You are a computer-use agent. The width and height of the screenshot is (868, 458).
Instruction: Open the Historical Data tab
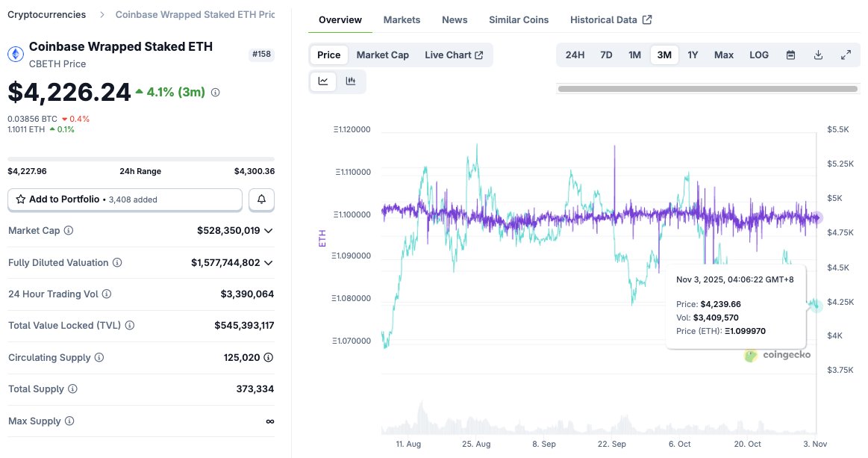click(x=611, y=19)
